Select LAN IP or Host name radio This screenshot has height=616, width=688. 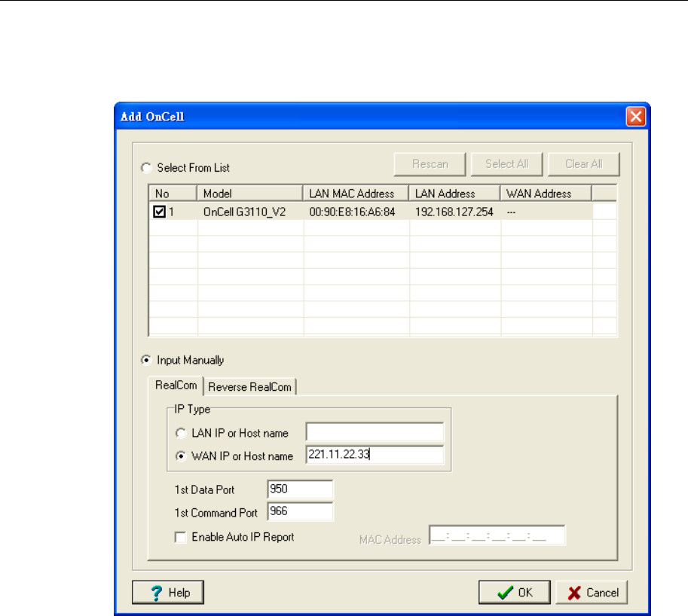[x=181, y=433]
